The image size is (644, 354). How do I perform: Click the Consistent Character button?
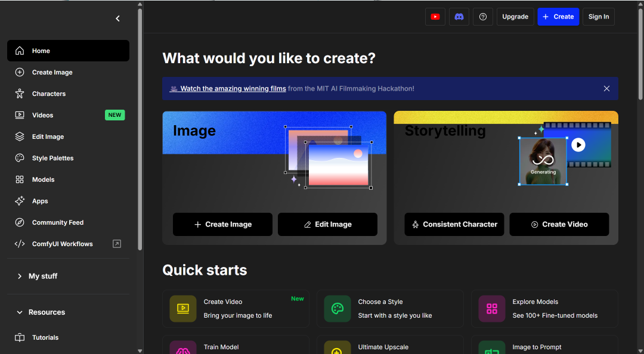pos(454,224)
